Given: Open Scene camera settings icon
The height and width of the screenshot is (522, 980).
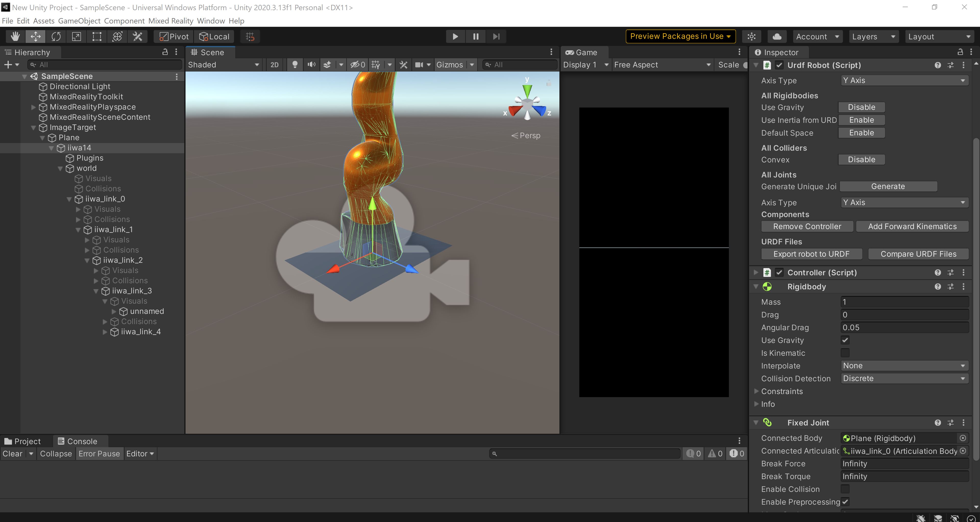Looking at the screenshot, I should pyautogui.click(x=419, y=65).
